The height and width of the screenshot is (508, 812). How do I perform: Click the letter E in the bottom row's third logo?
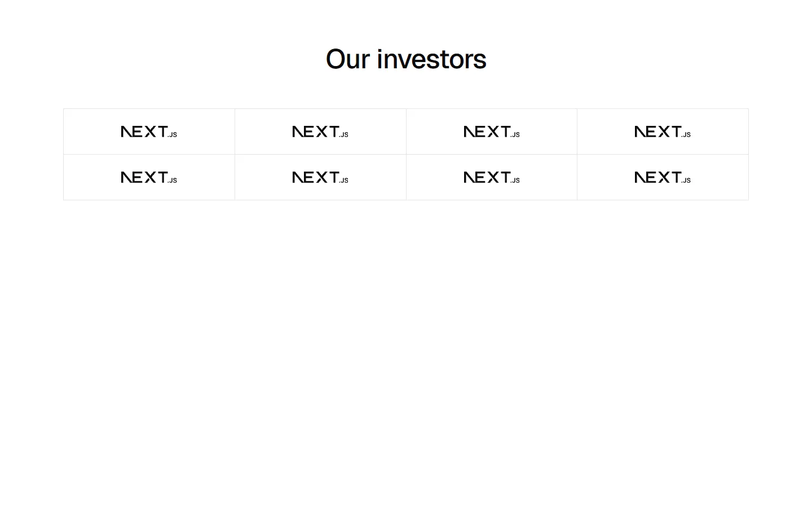point(479,177)
